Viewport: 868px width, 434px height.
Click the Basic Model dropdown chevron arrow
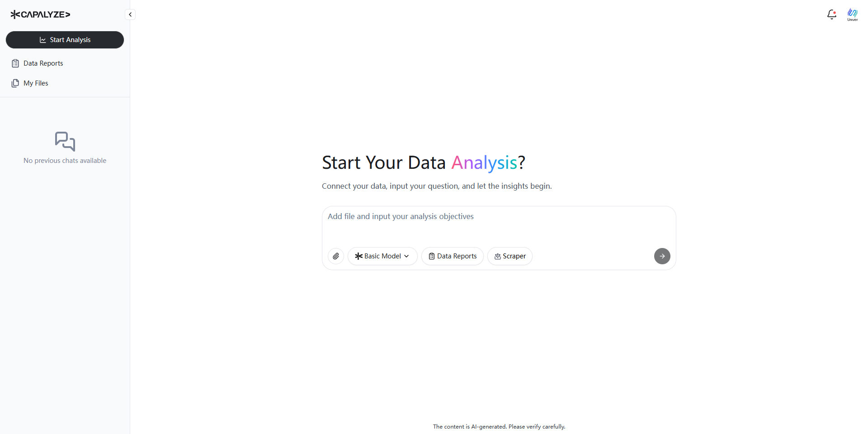coord(406,256)
